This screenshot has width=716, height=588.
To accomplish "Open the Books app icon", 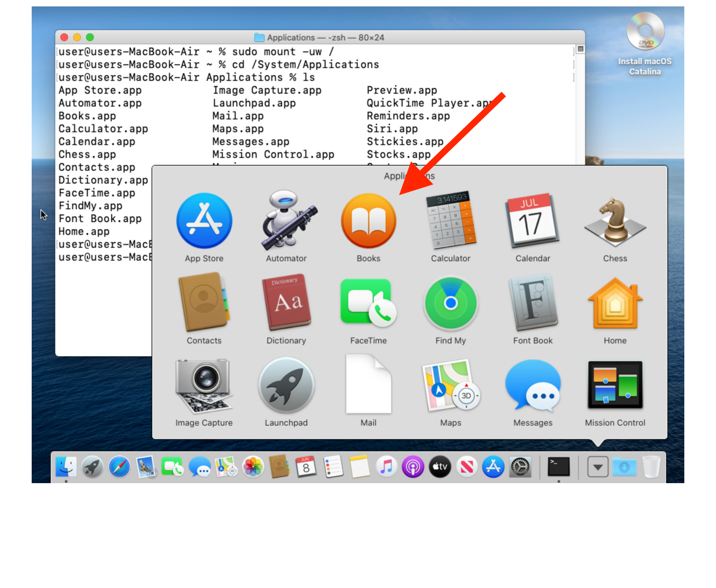I will [x=369, y=221].
